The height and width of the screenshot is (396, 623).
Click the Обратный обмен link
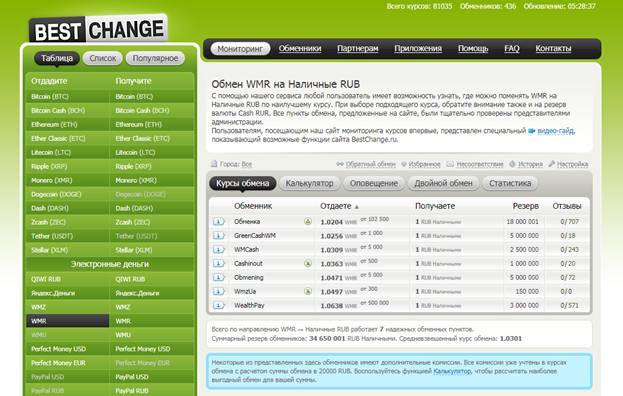[370, 164]
